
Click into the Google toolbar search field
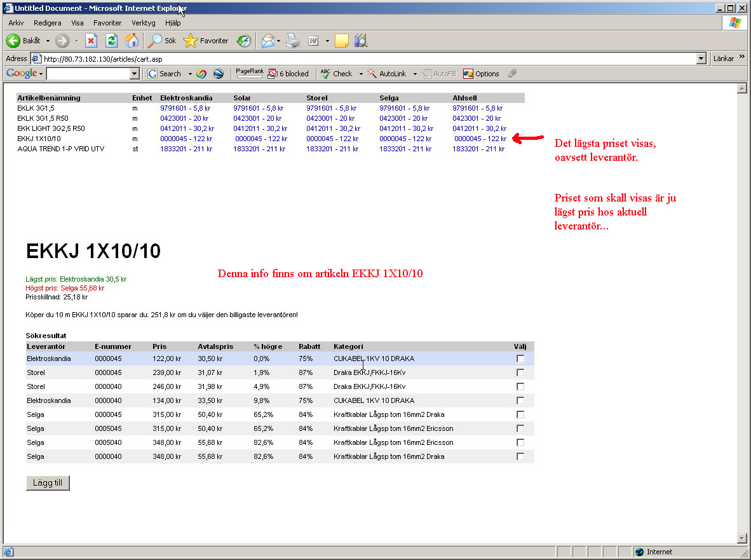88,74
